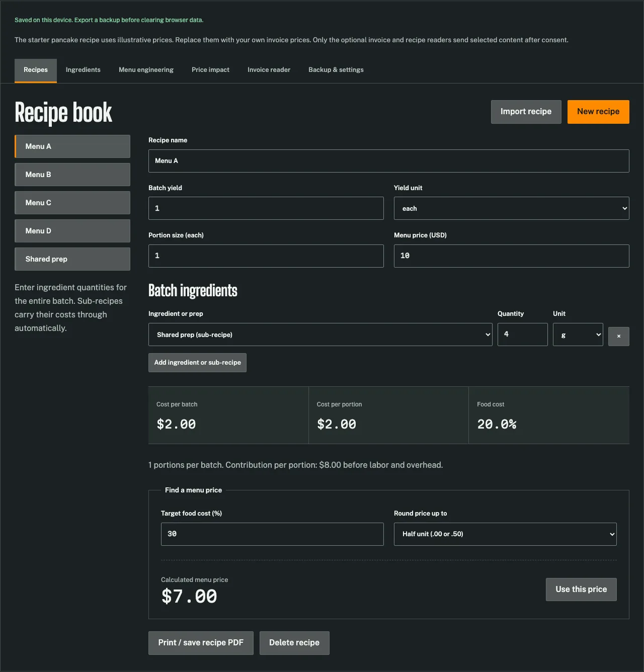Image resolution: width=644 pixels, height=672 pixels.
Task: Edit the Menu price (USD) field
Action: click(x=511, y=256)
